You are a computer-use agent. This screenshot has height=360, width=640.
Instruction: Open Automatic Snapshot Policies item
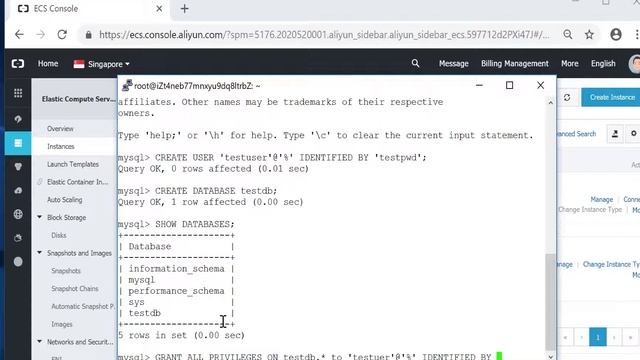pos(83,307)
